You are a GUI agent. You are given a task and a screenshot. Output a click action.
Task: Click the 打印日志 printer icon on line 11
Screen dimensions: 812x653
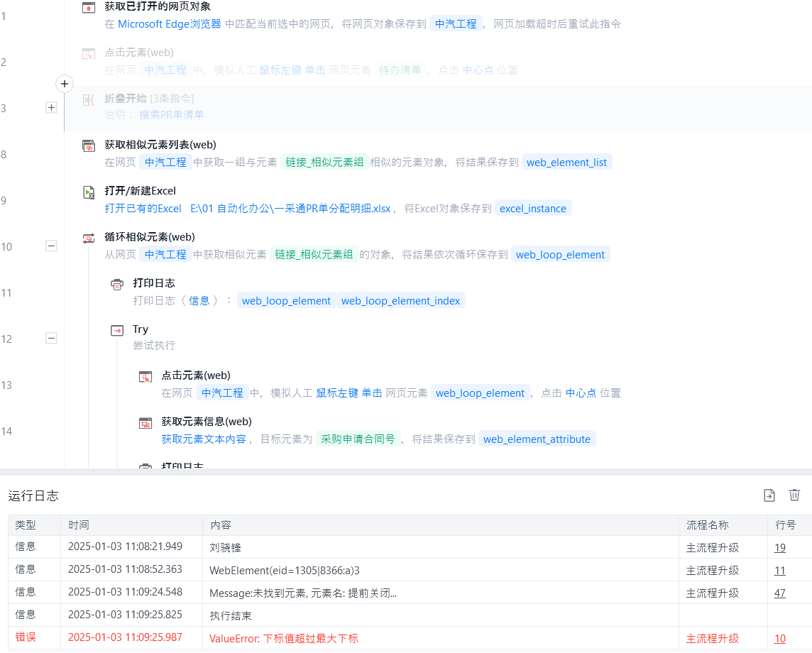[117, 284]
